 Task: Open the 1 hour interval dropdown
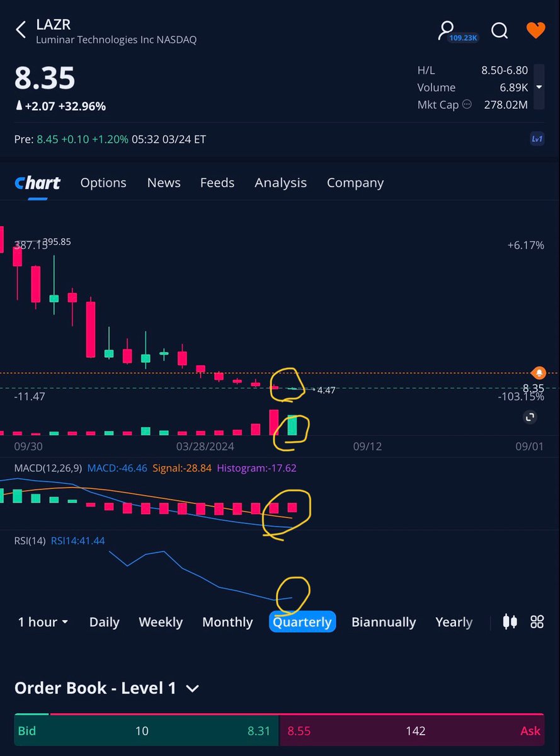pos(43,622)
